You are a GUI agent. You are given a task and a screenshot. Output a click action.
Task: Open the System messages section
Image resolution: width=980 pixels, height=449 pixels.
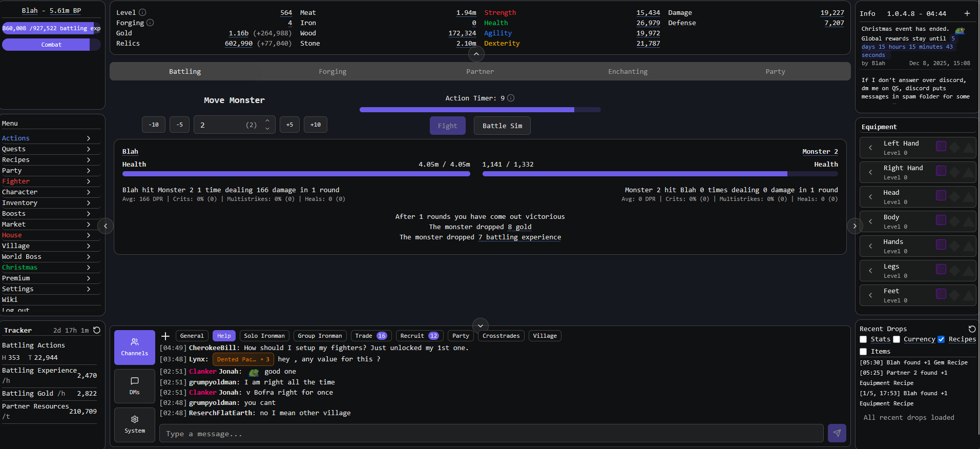pos(135,424)
